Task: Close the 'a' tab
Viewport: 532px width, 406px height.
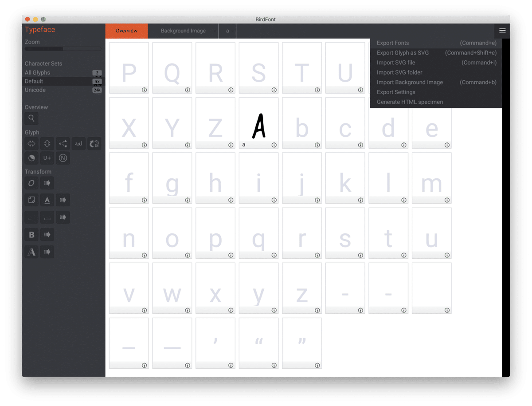Action: pyautogui.click(x=233, y=31)
